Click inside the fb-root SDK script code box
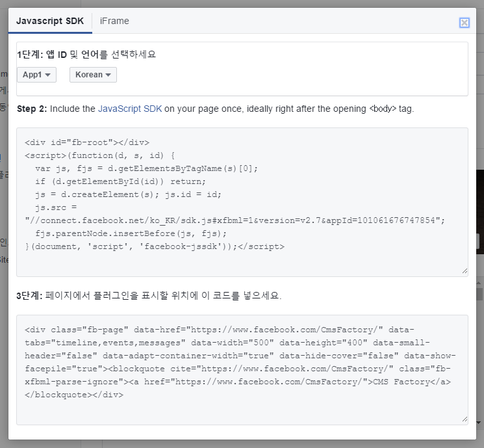Screen dimensions: 484x448 (242, 202)
